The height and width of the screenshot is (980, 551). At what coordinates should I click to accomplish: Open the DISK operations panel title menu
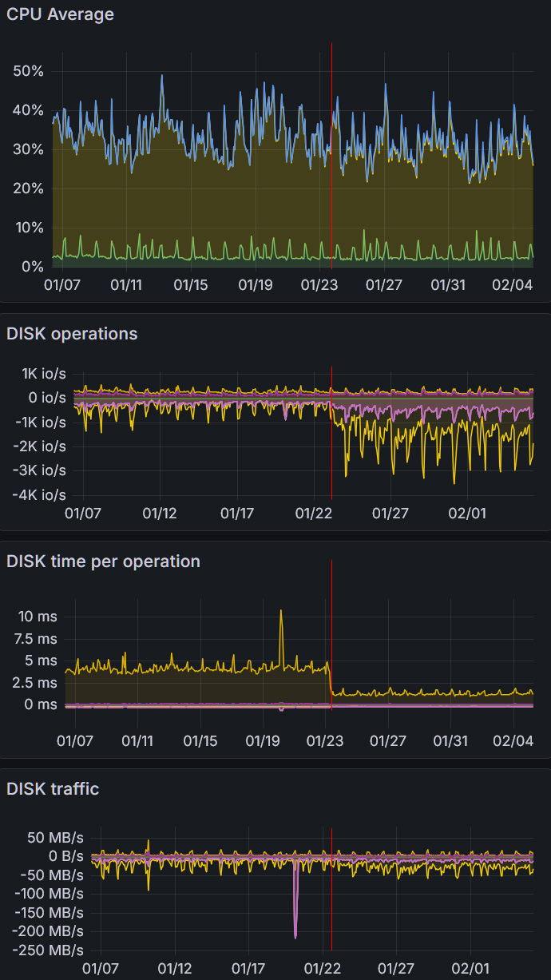pos(72,334)
